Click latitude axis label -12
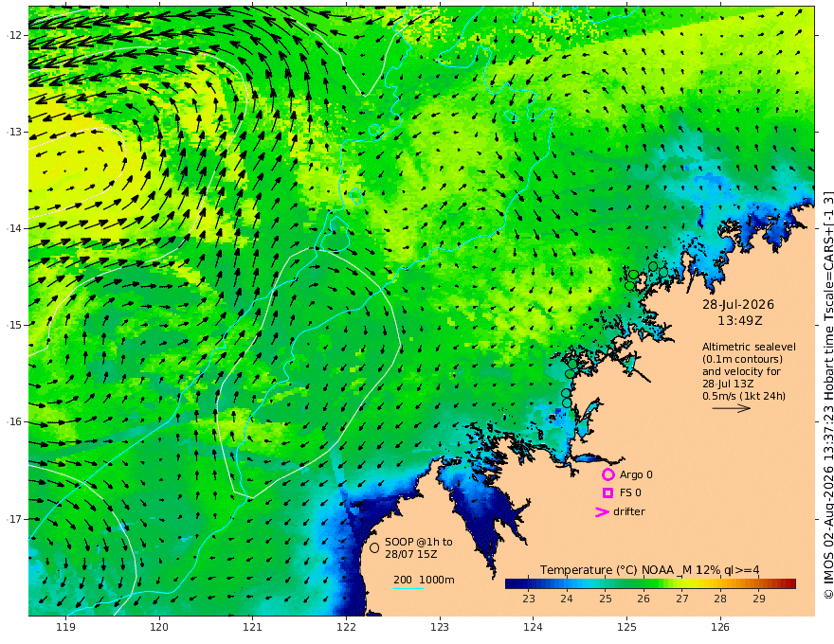Image resolution: width=834 pixels, height=644 pixels. pos(13,35)
